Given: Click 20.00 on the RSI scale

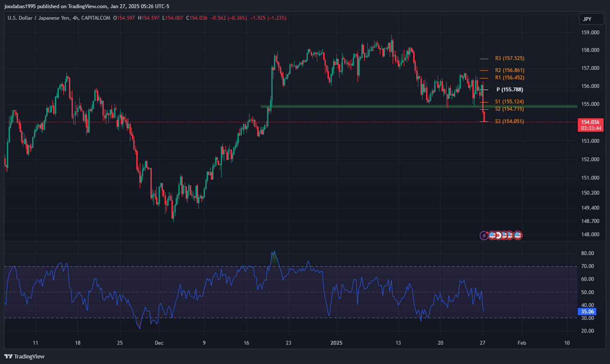Looking at the screenshot, I should click(x=588, y=331).
